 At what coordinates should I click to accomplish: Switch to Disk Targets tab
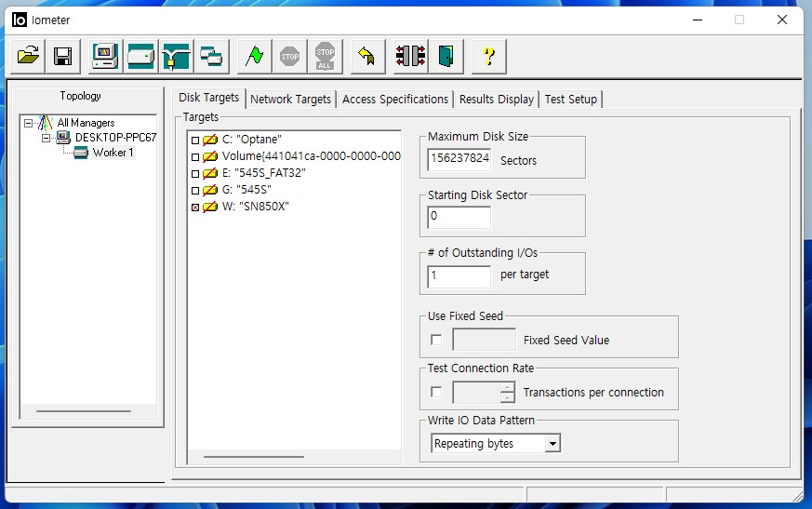click(x=208, y=98)
